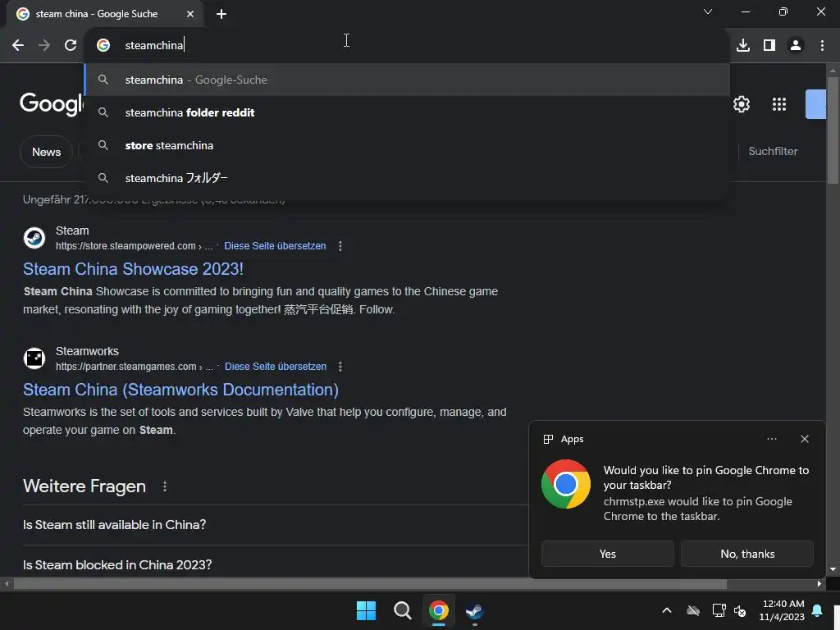Open three-dot options for the Steamworks result
This screenshot has width=840, height=630.
click(340, 367)
